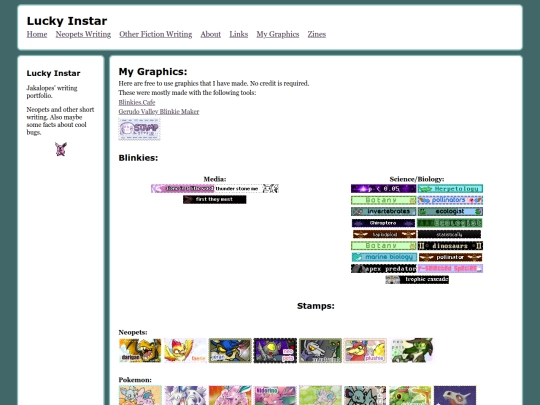Screen dimensions: 540x405
Task: Open the Home navigation link
Action: coord(37,34)
